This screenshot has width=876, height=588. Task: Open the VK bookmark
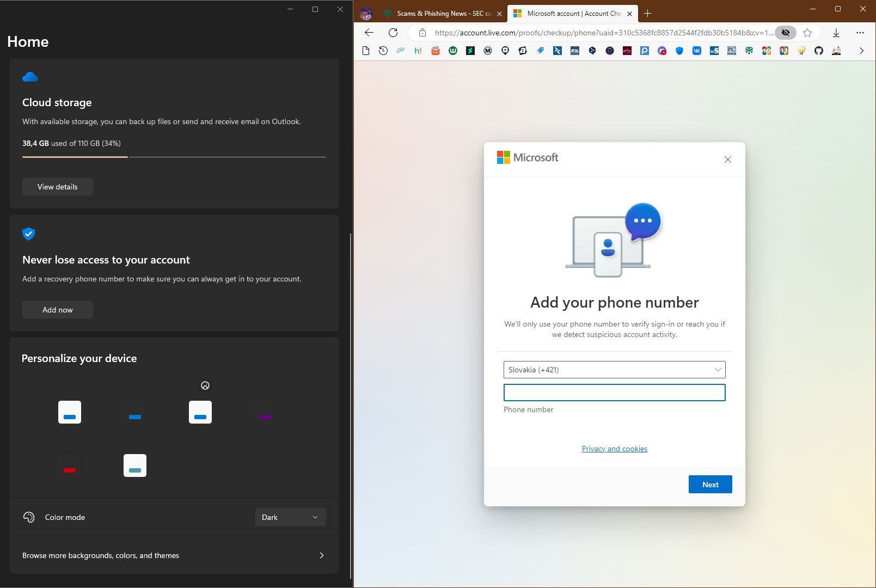point(697,51)
